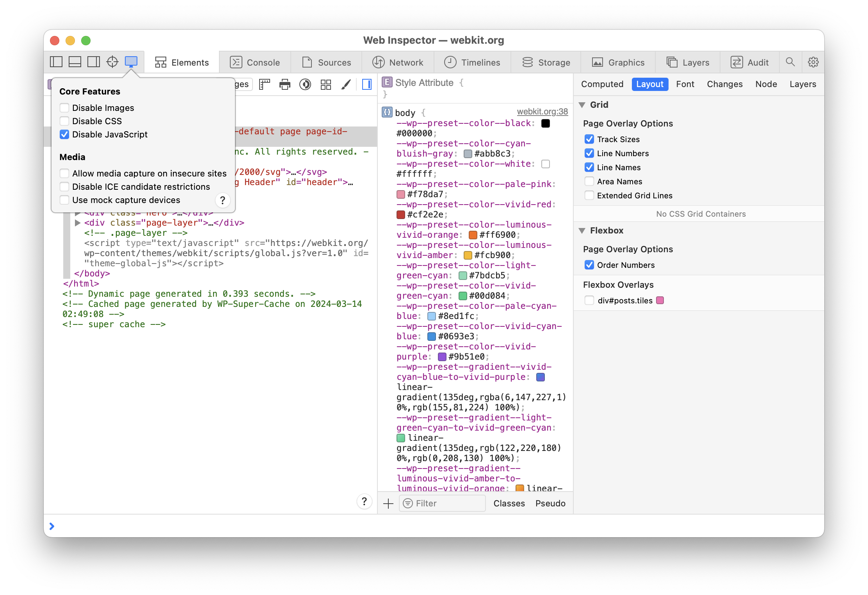This screenshot has width=868, height=595.
Task: Toggle dark appearance half-circle icon
Action: [x=305, y=84]
